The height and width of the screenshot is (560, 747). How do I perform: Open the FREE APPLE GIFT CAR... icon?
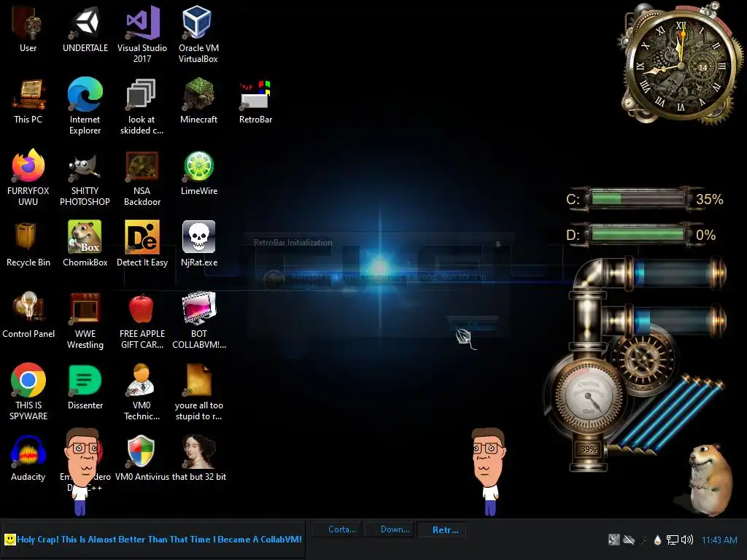(x=142, y=320)
